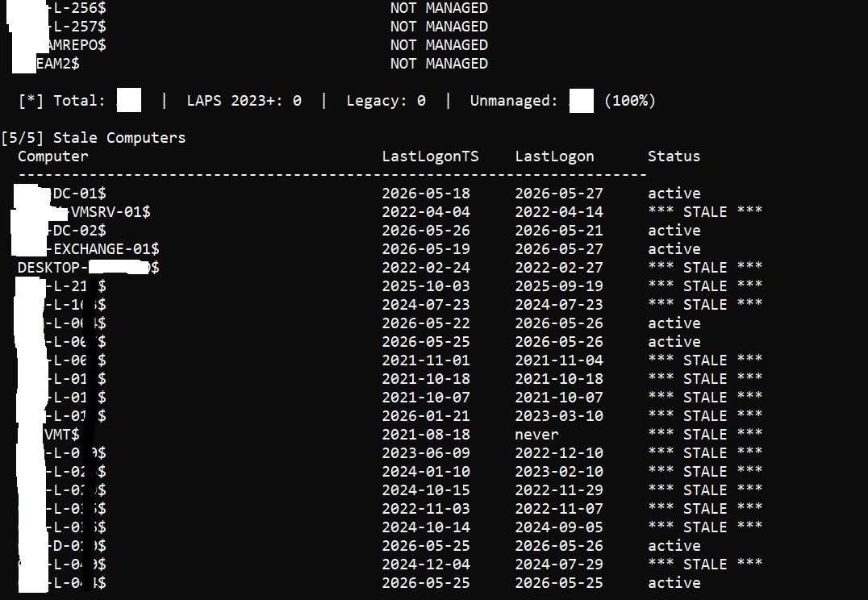Select the 'LastLogonTS' column header
This screenshot has width=868, height=600.
pos(430,156)
